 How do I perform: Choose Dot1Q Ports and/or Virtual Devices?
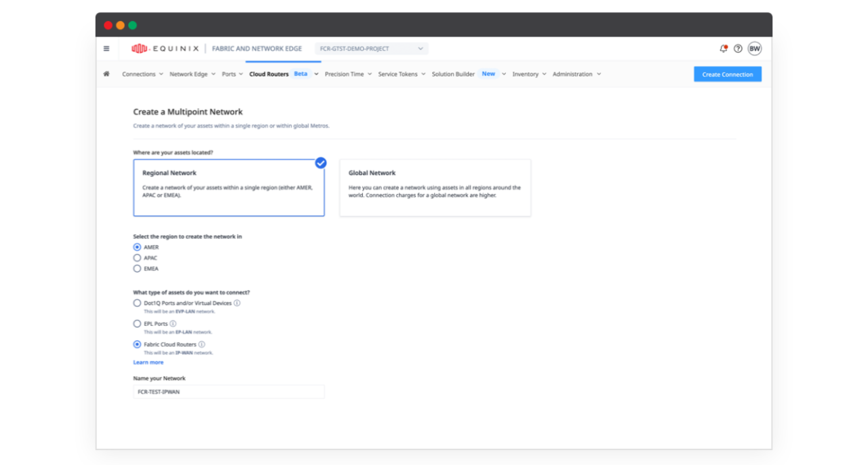tap(137, 303)
